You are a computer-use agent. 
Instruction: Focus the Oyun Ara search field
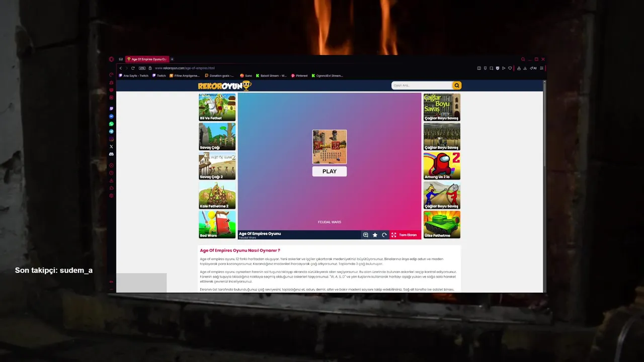point(422,85)
